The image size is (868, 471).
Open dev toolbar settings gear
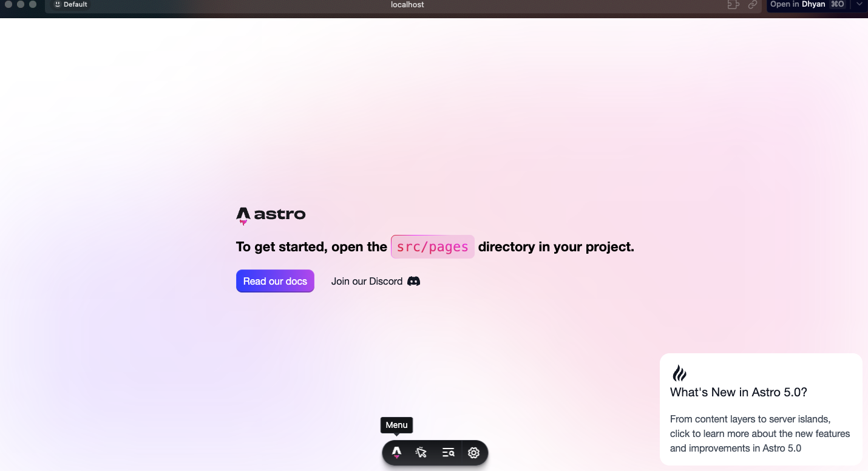pos(474,453)
